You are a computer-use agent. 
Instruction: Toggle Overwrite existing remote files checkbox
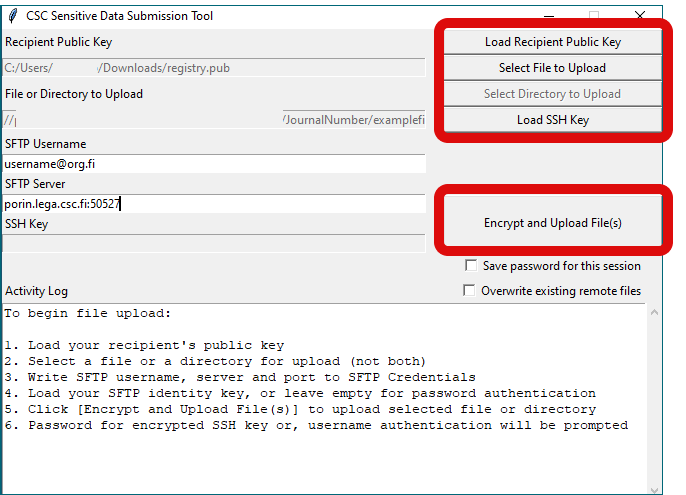pos(469,291)
